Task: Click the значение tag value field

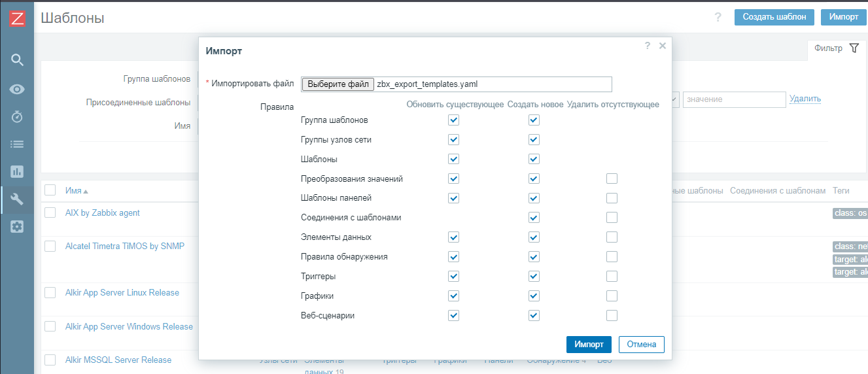Action: (x=734, y=99)
